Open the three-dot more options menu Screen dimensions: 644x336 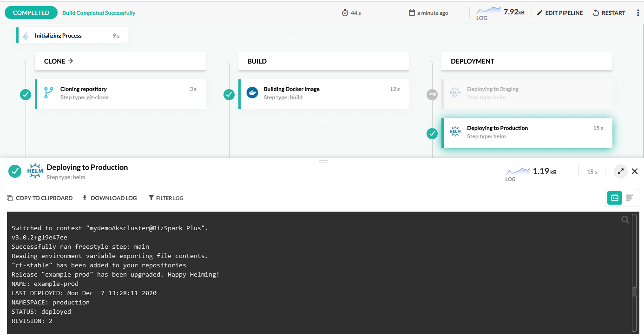[x=637, y=13]
